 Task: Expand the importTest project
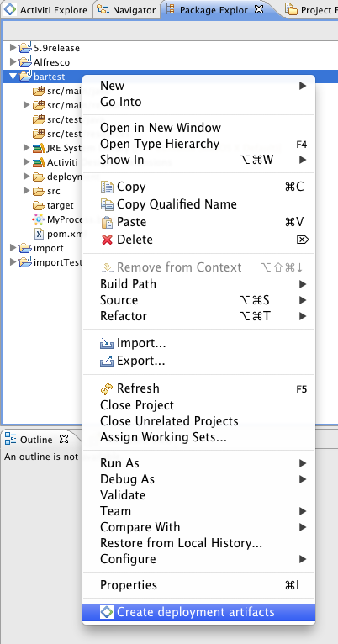(13, 262)
